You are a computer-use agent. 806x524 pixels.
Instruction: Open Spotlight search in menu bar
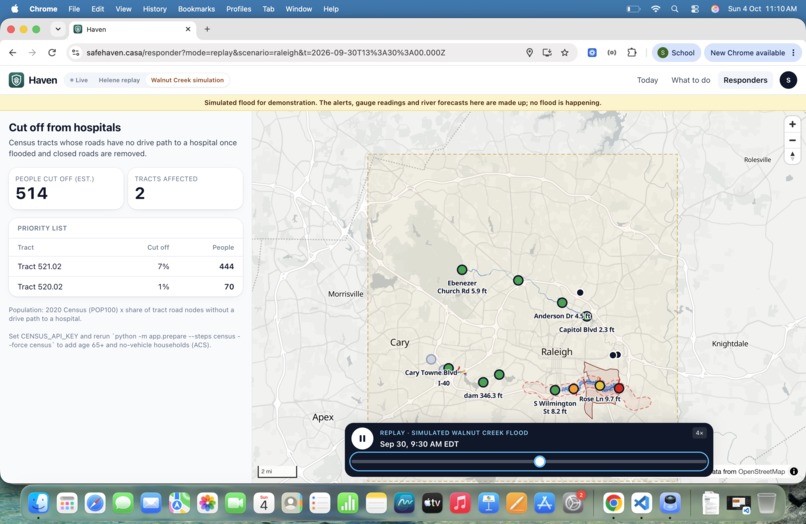[674, 9]
